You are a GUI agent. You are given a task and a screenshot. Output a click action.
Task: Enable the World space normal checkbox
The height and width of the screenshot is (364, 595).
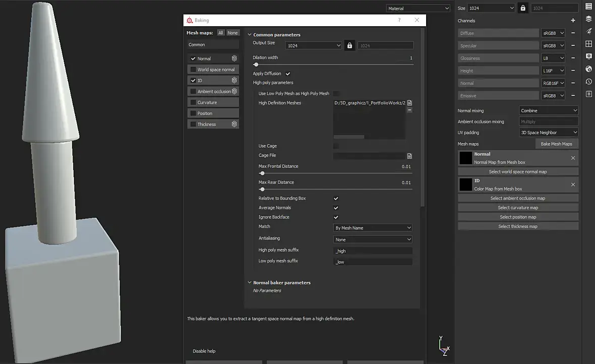[193, 70]
